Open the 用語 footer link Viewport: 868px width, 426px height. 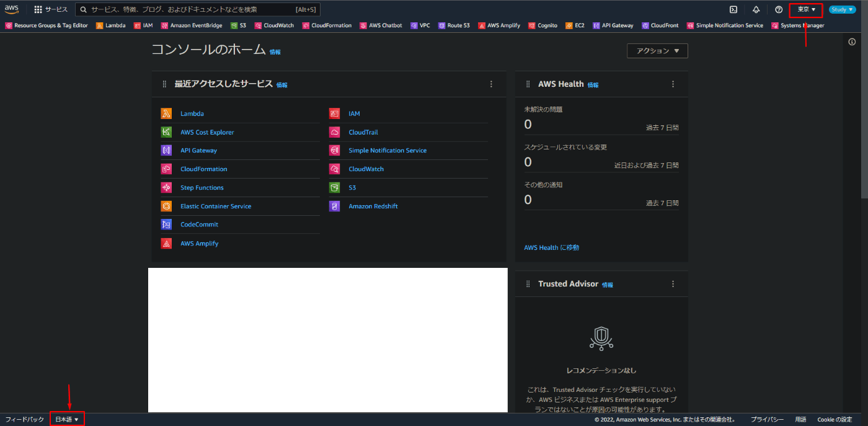pos(801,419)
